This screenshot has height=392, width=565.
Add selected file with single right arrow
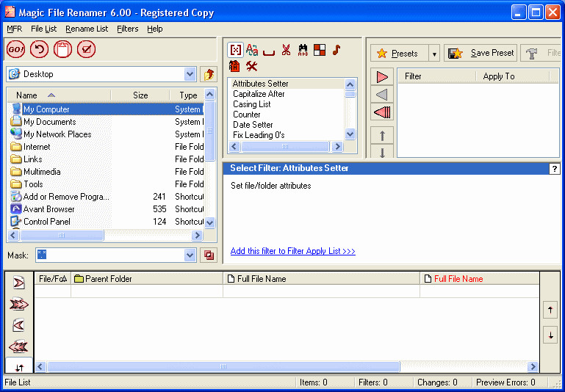tap(19, 283)
